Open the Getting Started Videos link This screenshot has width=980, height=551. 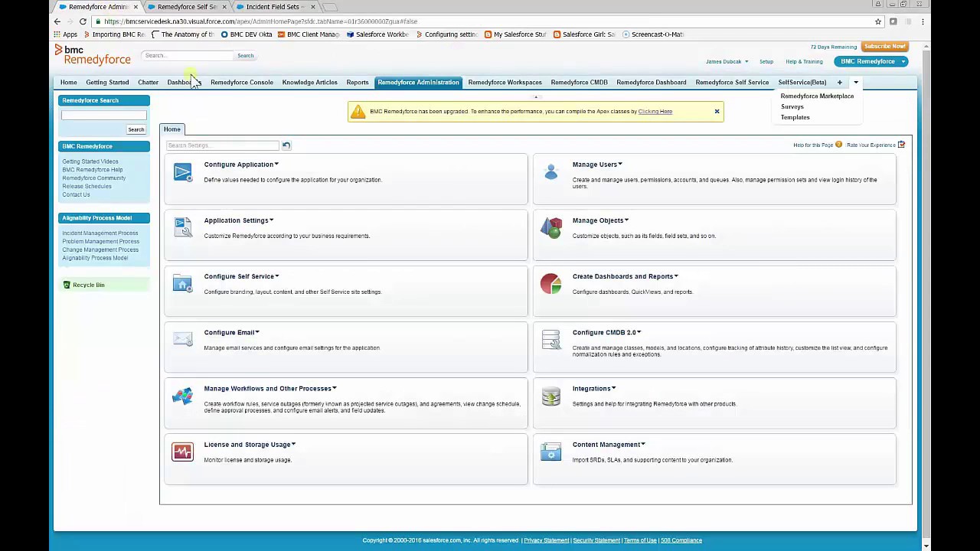click(90, 161)
